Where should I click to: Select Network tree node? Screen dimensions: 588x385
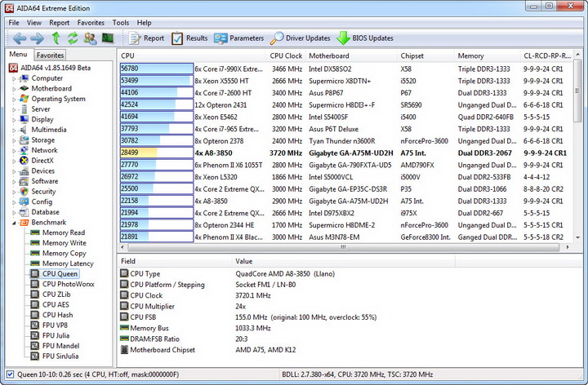44,150
